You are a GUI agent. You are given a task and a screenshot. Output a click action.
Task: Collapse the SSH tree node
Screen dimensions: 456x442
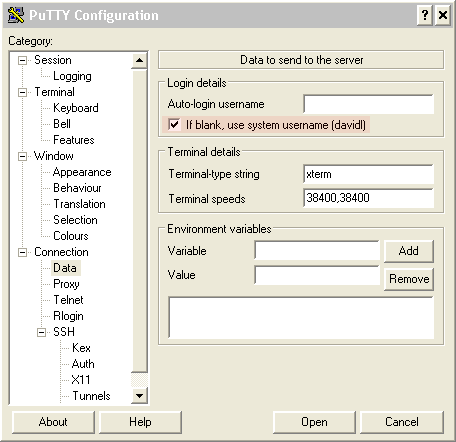coord(41,332)
